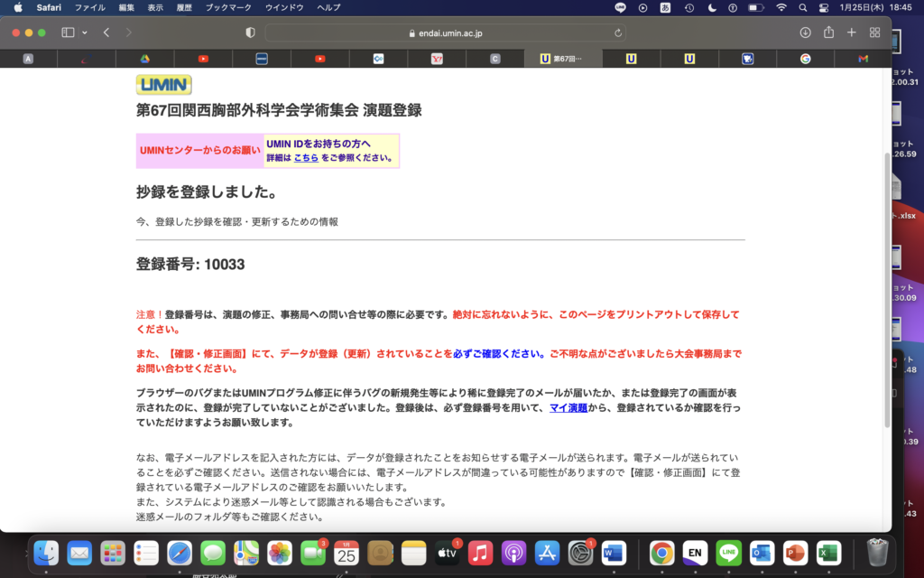Open a new tab with the plus icon
Viewport: 924px width, 578px height.
851,31
